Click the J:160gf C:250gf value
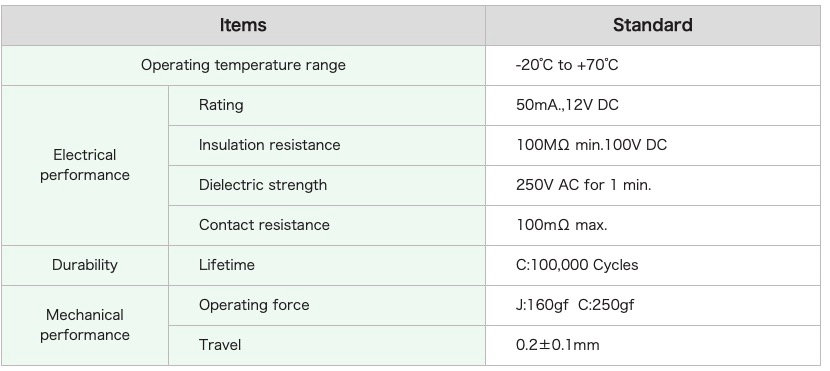Image resolution: width=830 pixels, height=371 pixels. 575,305
